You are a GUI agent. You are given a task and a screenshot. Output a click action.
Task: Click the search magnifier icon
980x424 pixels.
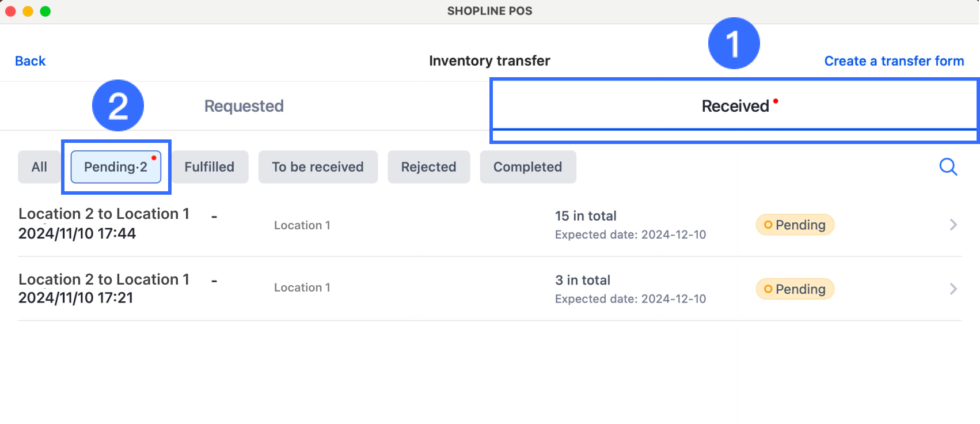[x=948, y=167]
